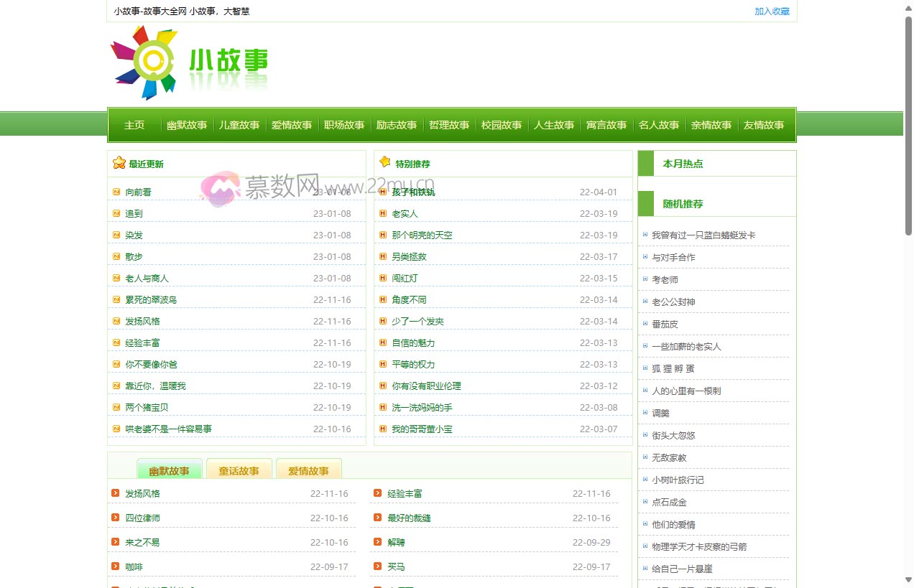Select the 幽默故事 tab in the lower panel
This screenshot has width=914, height=588.
tap(170, 471)
